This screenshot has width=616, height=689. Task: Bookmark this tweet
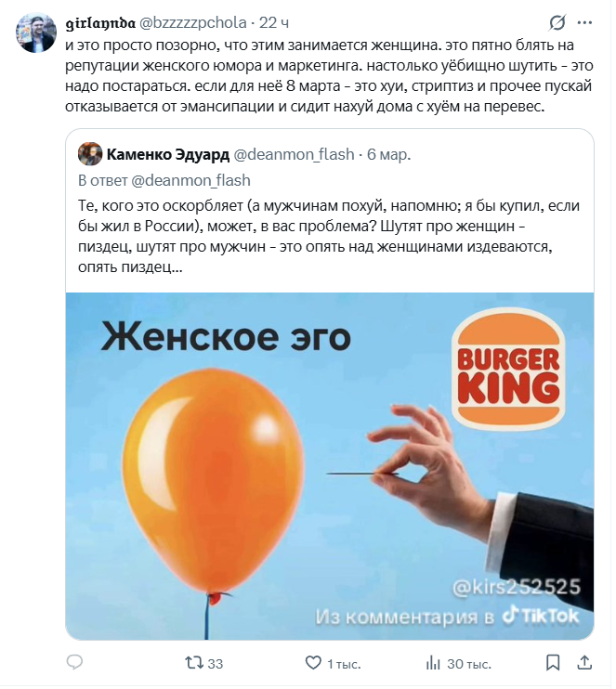(x=553, y=663)
